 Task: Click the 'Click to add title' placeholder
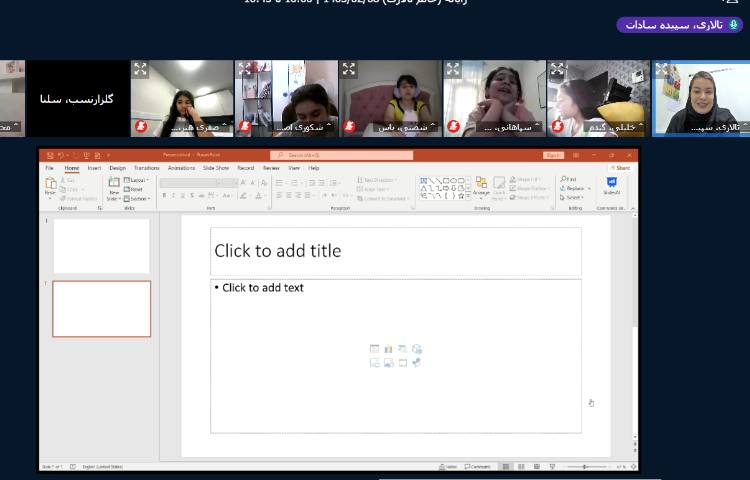point(396,251)
